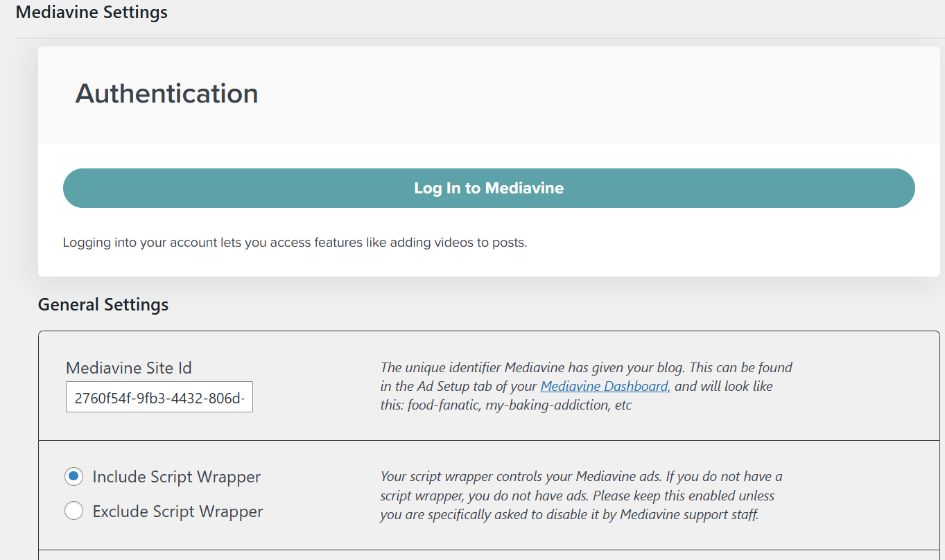Click the Log In to Mediavine button
Image resolution: width=945 pixels, height=560 pixels.
click(x=489, y=188)
